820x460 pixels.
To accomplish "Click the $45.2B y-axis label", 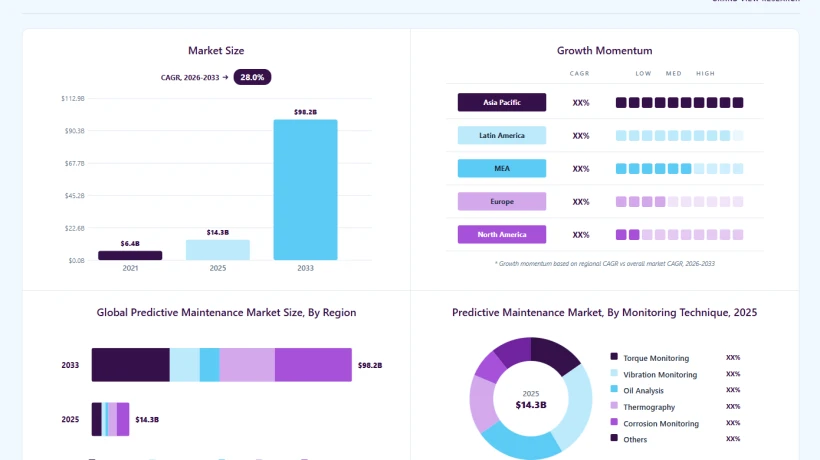I will pyautogui.click(x=74, y=196).
